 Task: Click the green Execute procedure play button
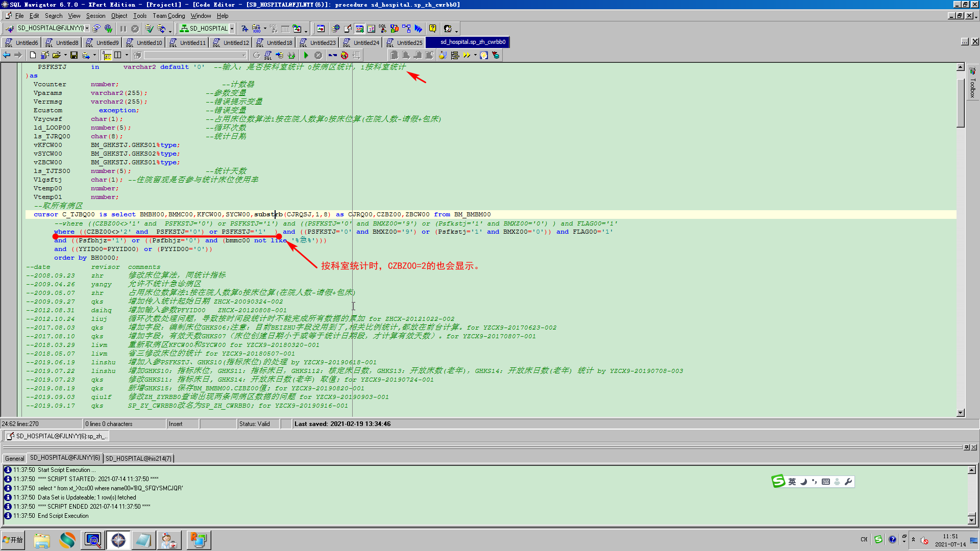pyautogui.click(x=306, y=55)
